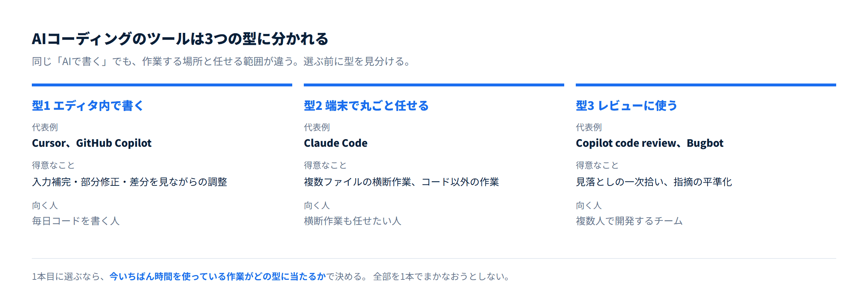The width and height of the screenshot is (868, 308).
Task: Click the Cursor、GitHub Copilot text
Action: [92, 143]
